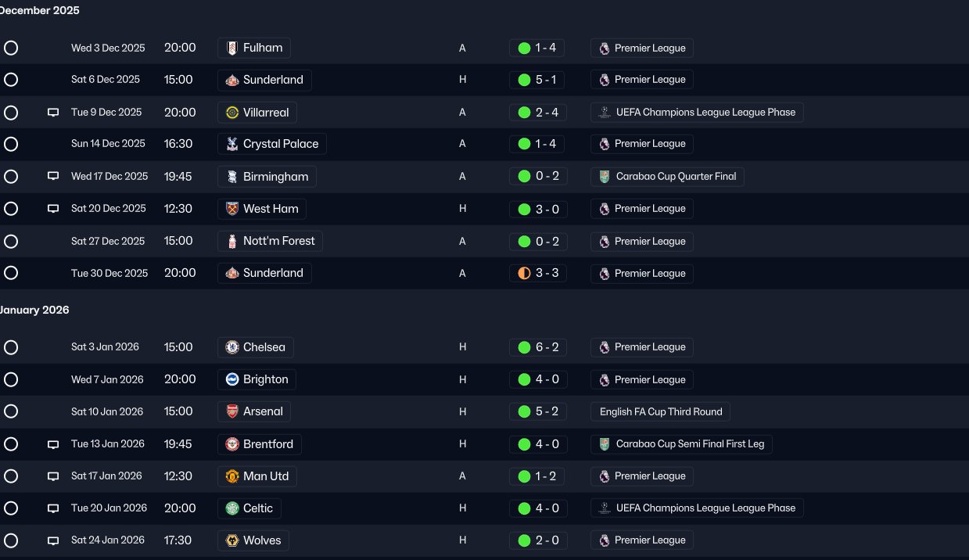Open UEFA Champions League League Phase for Celtic
The height and width of the screenshot is (560, 969).
(x=697, y=508)
